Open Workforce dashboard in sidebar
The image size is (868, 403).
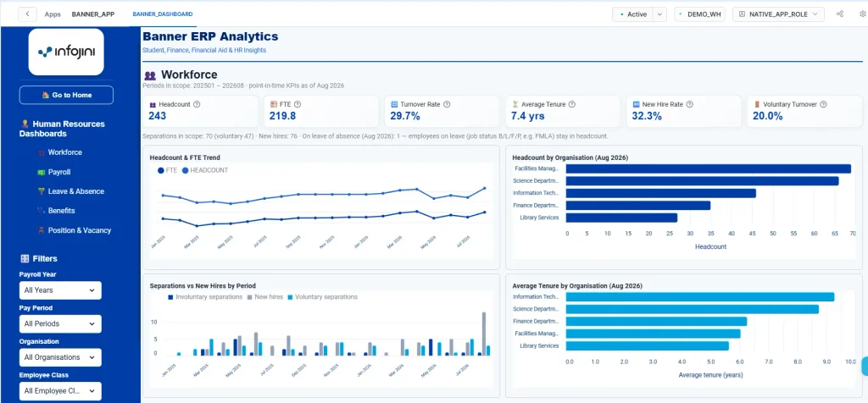[x=64, y=152]
